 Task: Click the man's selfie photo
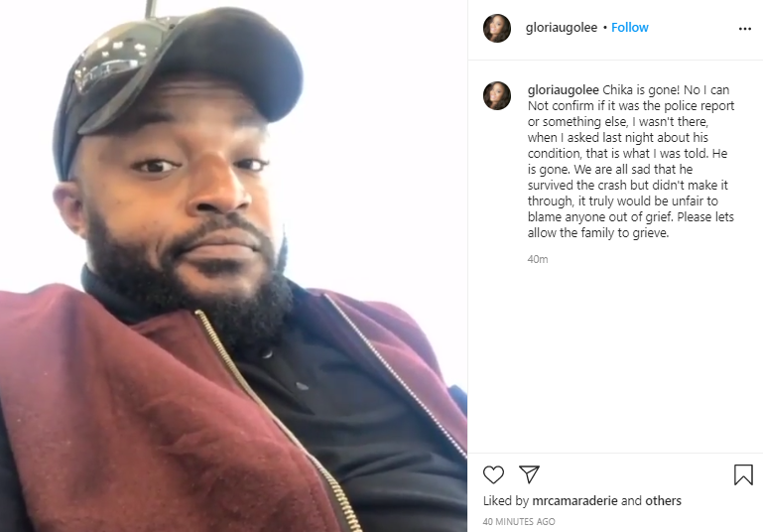click(233, 266)
